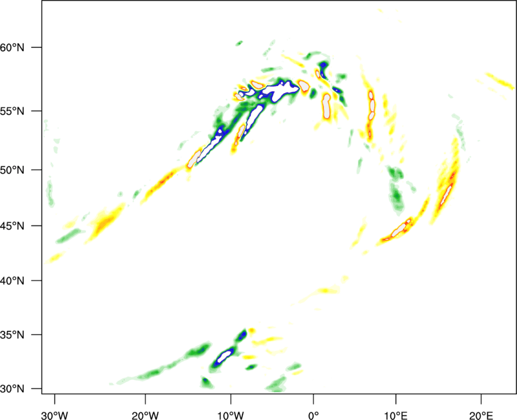Click the 45°N latitude label
This screenshot has height=420, width=517.
click(x=12, y=226)
